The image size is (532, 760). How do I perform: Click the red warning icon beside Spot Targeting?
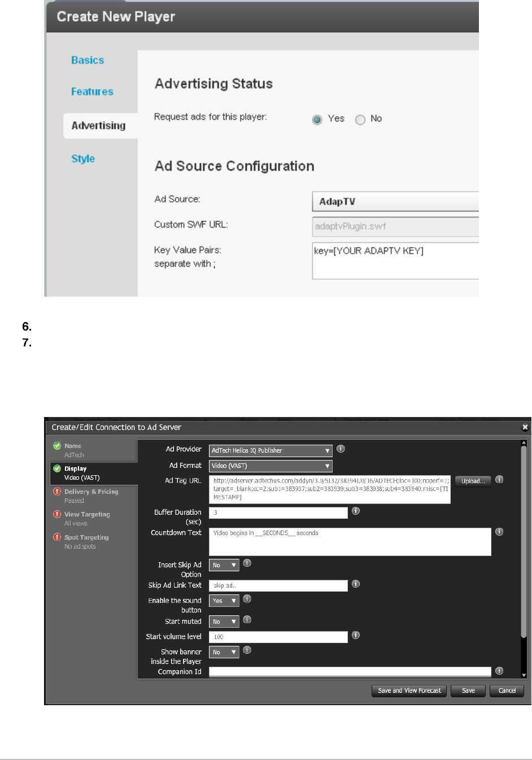57,537
